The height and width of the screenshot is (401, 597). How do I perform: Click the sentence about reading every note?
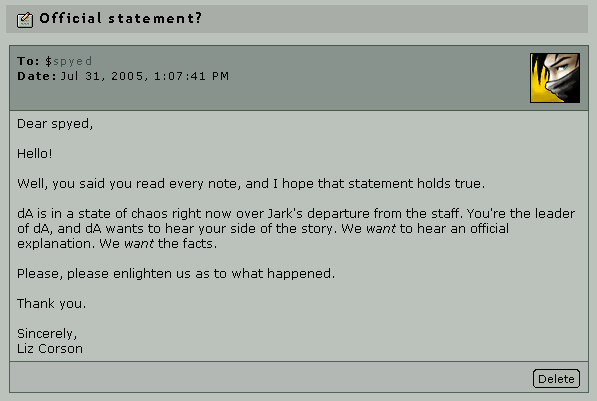pyautogui.click(x=251, y=184)
